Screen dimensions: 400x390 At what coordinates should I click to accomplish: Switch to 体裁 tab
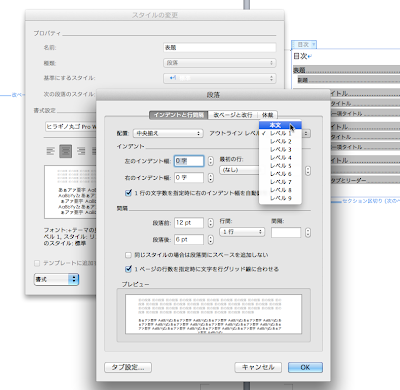click(x=267, y=115)
